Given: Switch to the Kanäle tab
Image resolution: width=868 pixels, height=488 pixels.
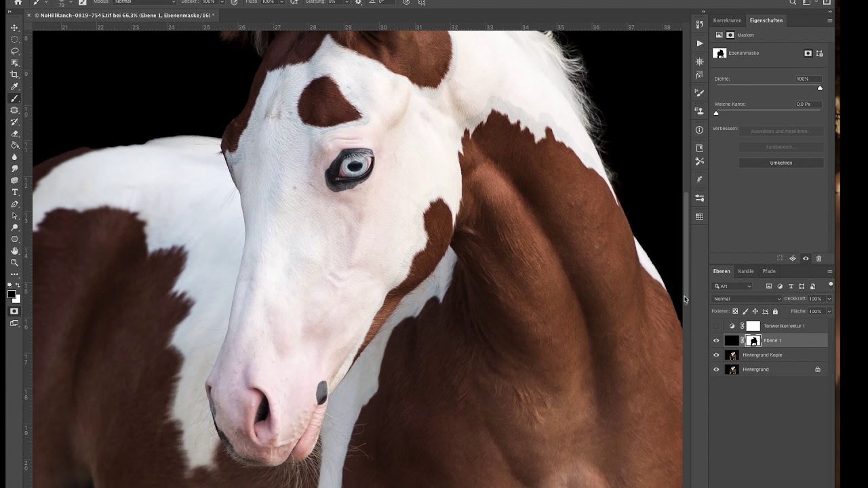Looking at the screenshot, I should click(x=746, y=271).
